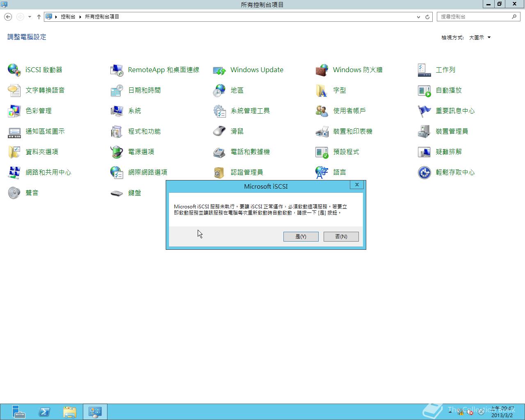
Task: Click the 所有控制台項目 breadcrumb
Action: [102, 17]
